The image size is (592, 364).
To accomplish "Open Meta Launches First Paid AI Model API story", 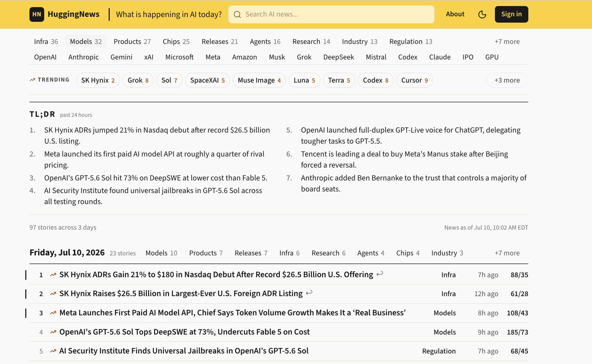I will [232, 313].
